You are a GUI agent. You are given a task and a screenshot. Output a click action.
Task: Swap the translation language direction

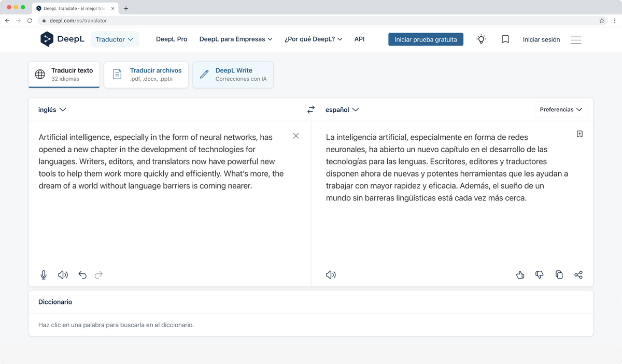(x=310, y=109)
